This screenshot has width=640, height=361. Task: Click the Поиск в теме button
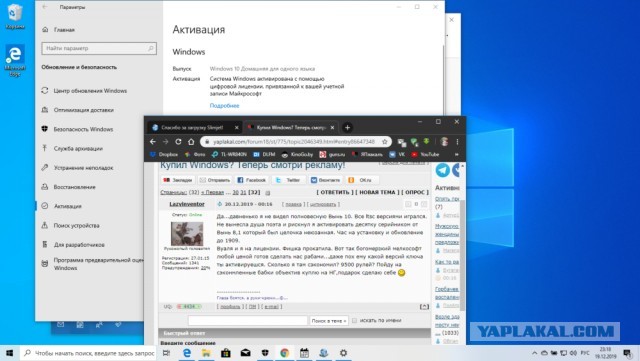(329, 321)
